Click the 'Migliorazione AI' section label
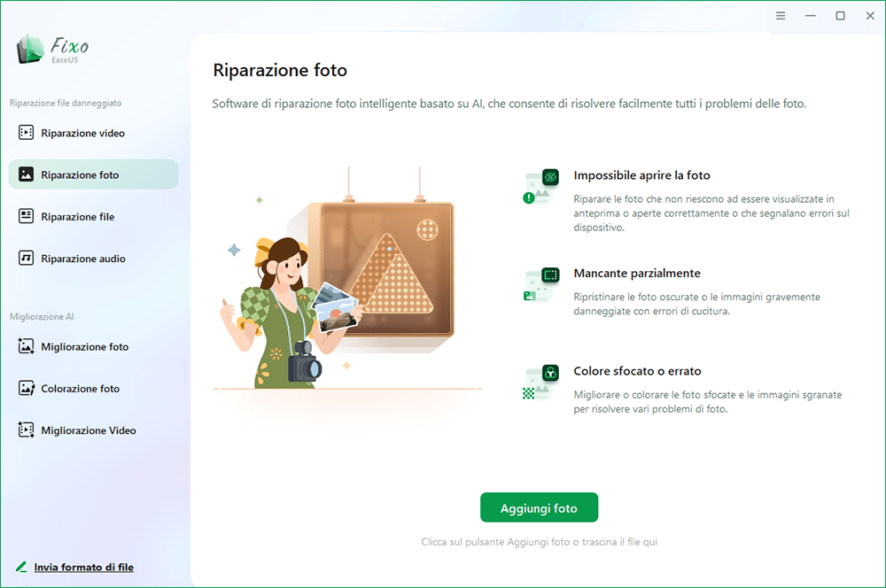The image size is (886, 588). tap(42, 316)
